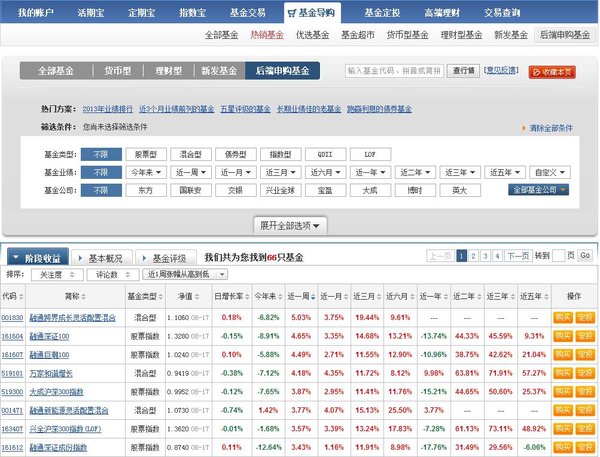This screenshot has width=600, height=457.
Task: Switch to the 货币型 filter tab
Action: point(118,71)
